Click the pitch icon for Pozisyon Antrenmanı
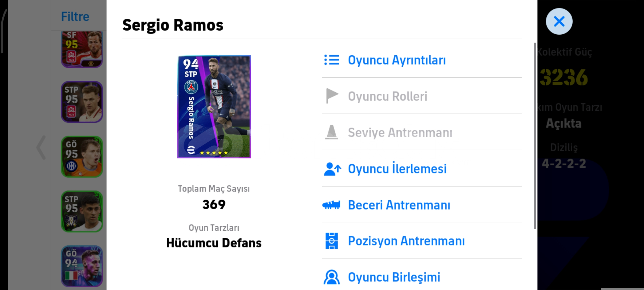The height and width of the screenshot is (290, 644). point(332,241)
